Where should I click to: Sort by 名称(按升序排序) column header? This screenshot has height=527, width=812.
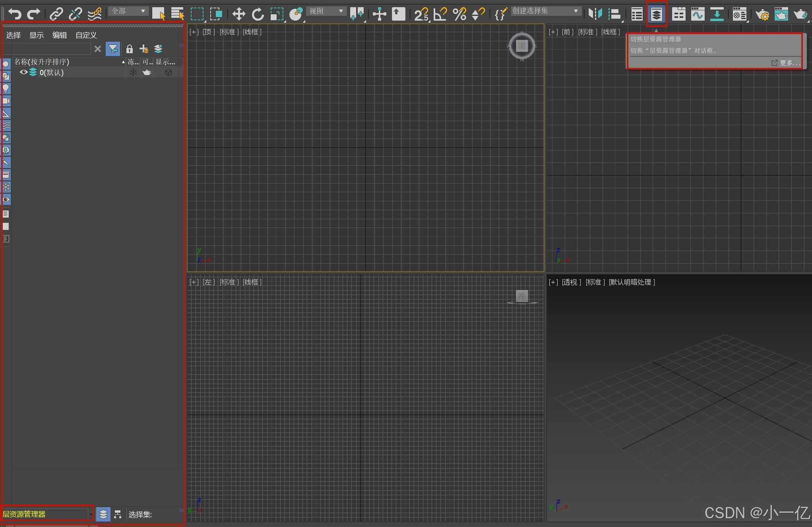tap(70, 62)
